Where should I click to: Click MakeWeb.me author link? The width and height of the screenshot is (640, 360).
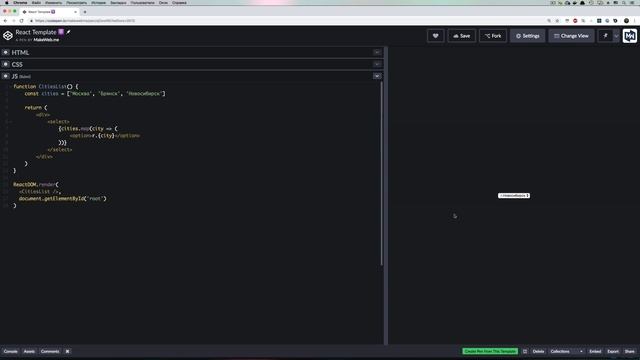pos(46,40)
